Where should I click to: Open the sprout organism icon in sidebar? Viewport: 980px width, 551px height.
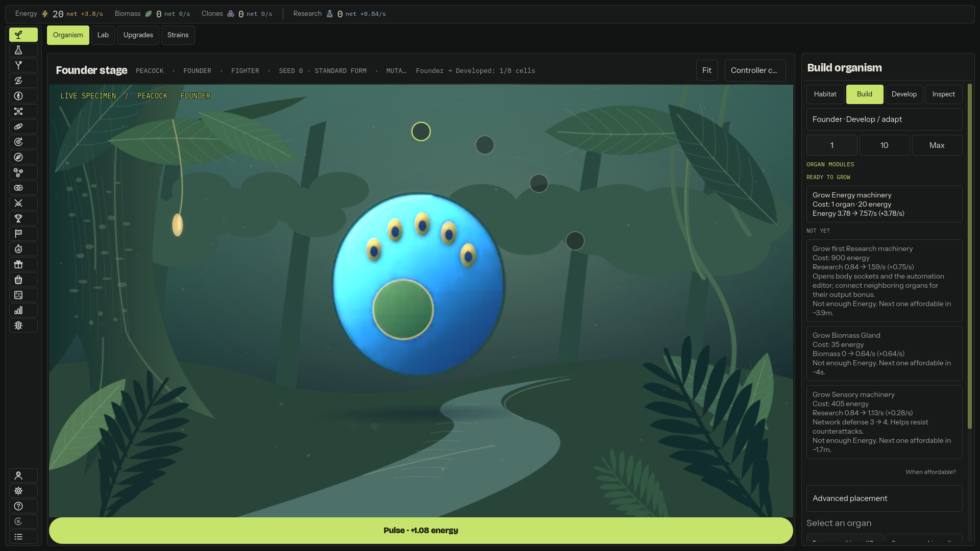coord(23,35)
